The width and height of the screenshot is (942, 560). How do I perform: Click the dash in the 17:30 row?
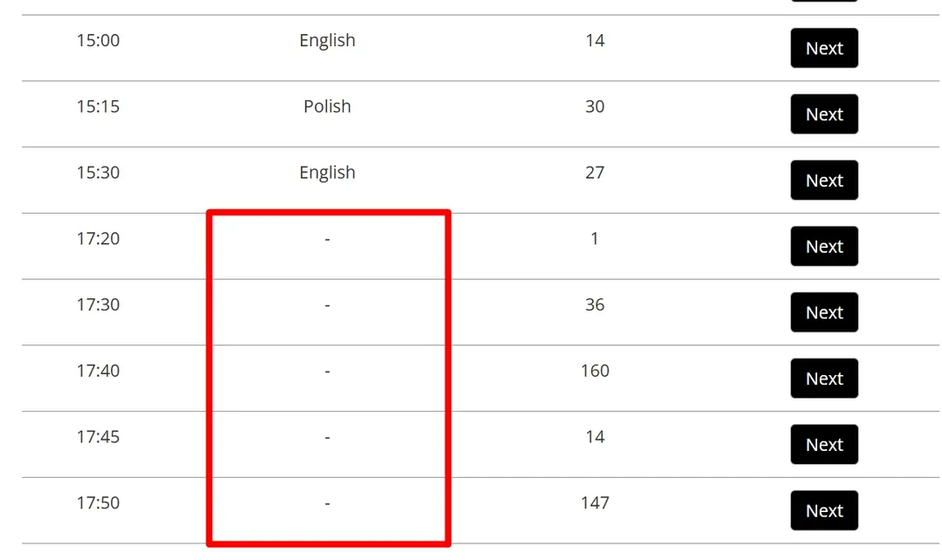tap(327, 305)
